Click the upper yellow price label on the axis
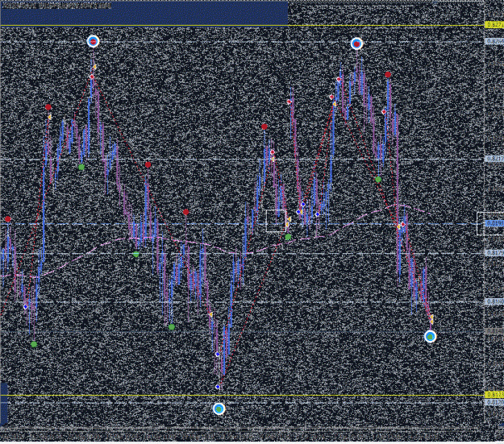The height and width of the screenshot is (444, 504). (494, 25)
